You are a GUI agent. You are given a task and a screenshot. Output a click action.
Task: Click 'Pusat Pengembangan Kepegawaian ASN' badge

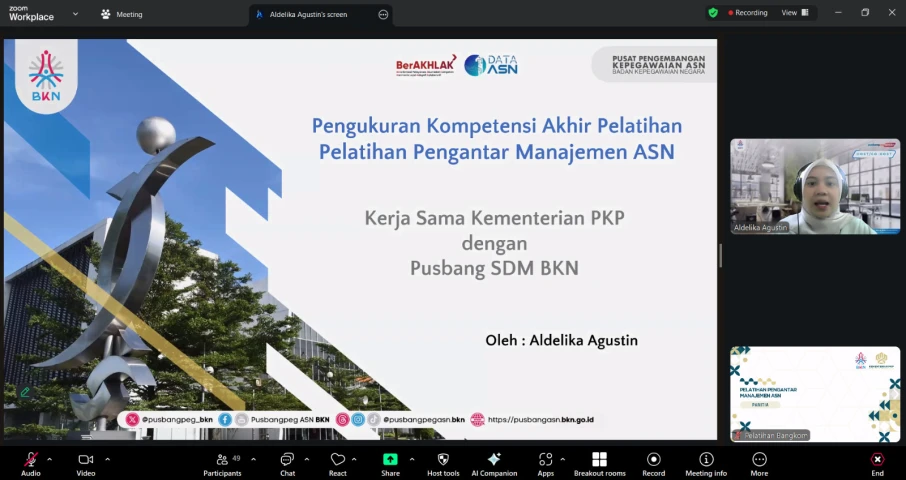655,64
